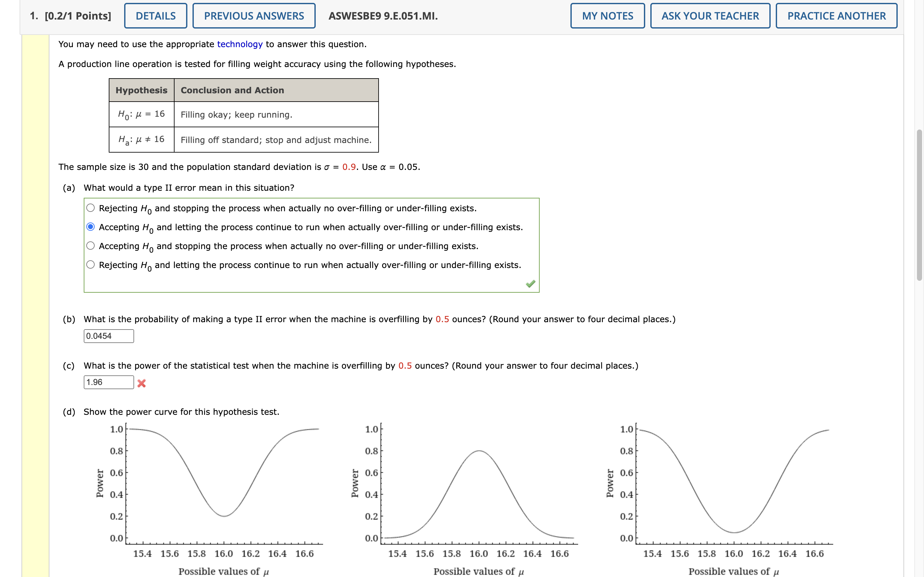
Task: Open the technology link
Action: coord(240,44)
